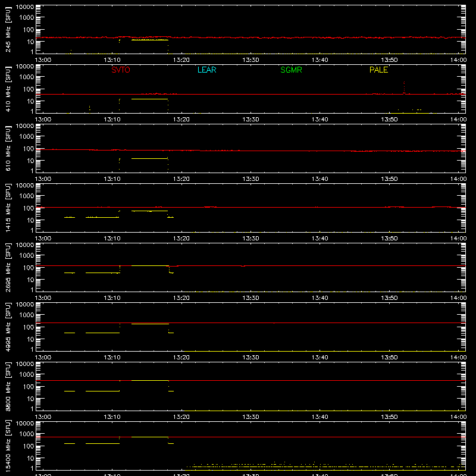This screenshot has width=476, height=476.
Task: Click the 100 y-axis label of the 610 MHz plot
Action: coord(29,148)
